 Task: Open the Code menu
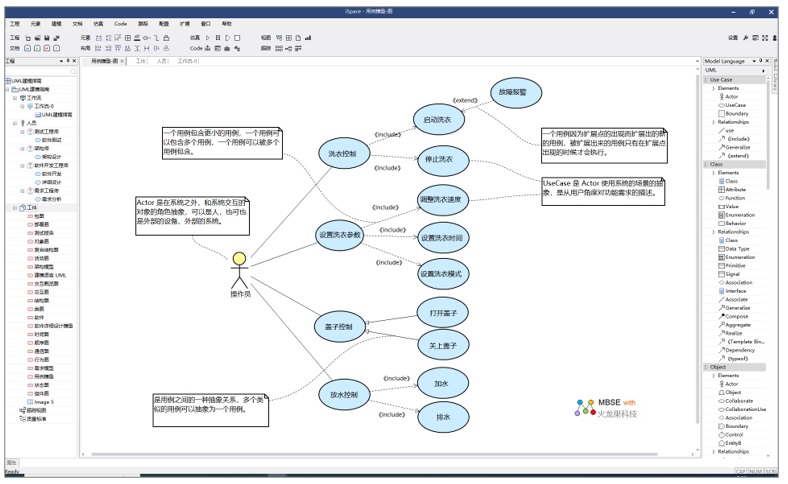[x=120, y=22]
